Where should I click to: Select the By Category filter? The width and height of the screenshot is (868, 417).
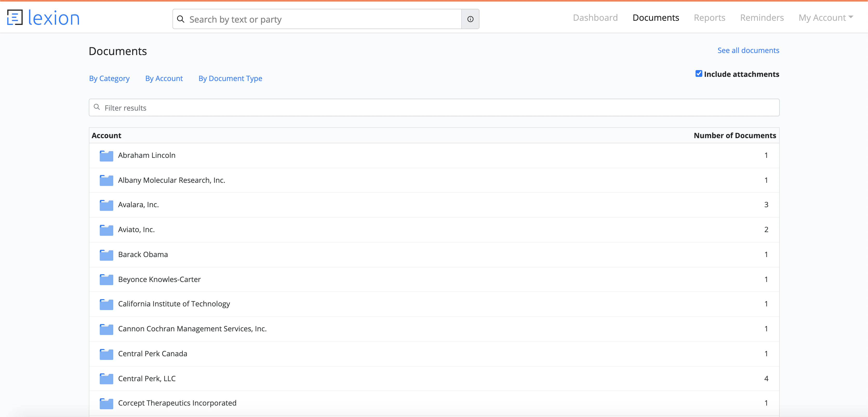tap(109, 78)
